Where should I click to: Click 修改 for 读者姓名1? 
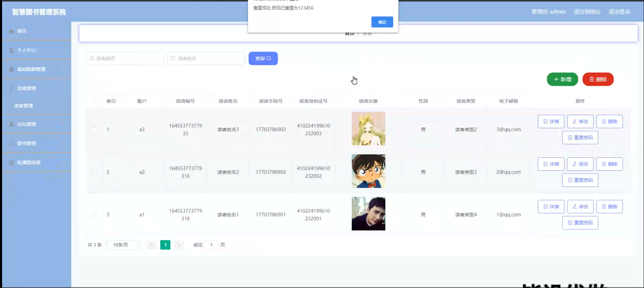pyautogui.click(x=580, y=207)
